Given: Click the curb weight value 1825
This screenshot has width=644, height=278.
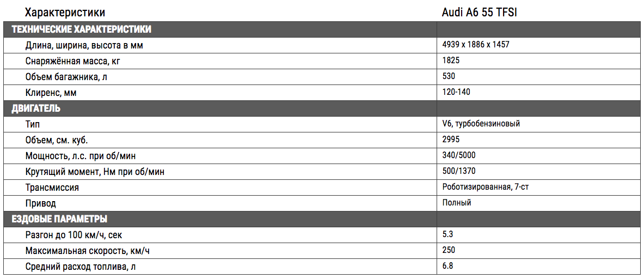Looking at the screenshot, I should pos(451,61).
